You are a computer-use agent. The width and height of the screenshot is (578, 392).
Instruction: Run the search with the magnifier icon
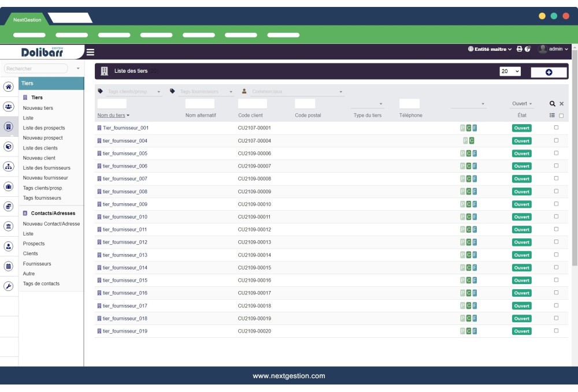point(553,103)
